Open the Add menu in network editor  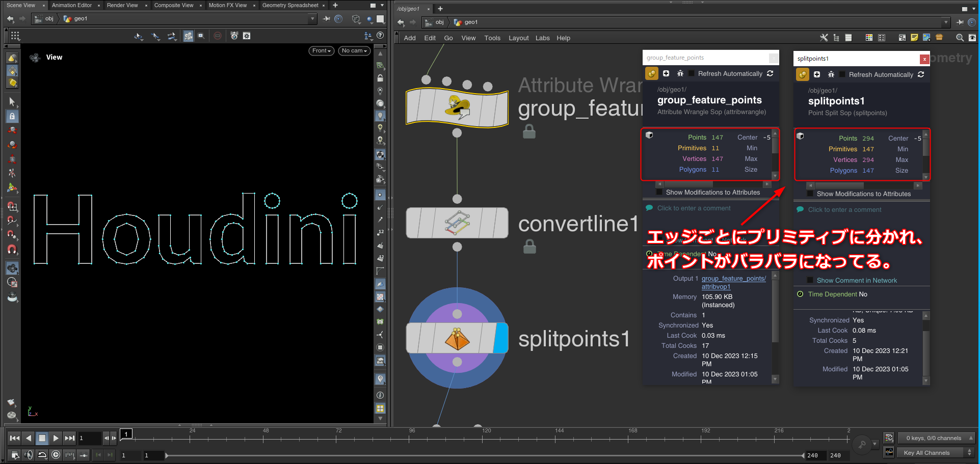point(410,38)
